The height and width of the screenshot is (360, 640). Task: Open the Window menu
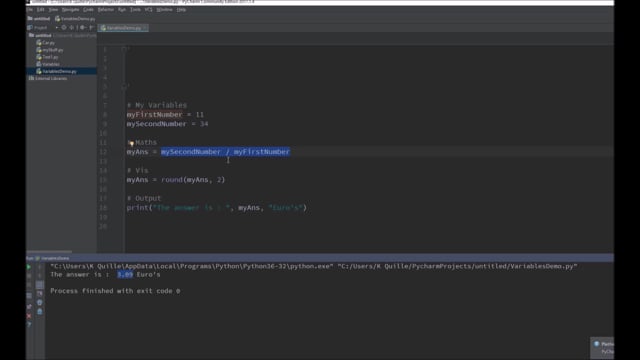[x=164, y=9]
